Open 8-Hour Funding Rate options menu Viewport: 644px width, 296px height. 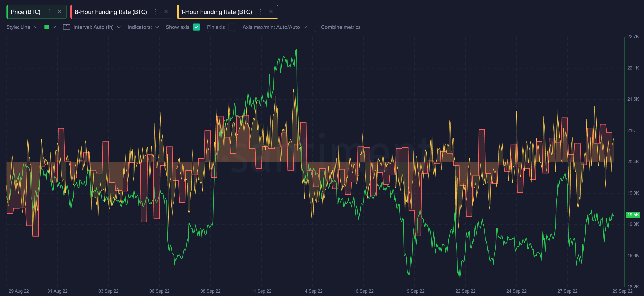tap(156, 12)
